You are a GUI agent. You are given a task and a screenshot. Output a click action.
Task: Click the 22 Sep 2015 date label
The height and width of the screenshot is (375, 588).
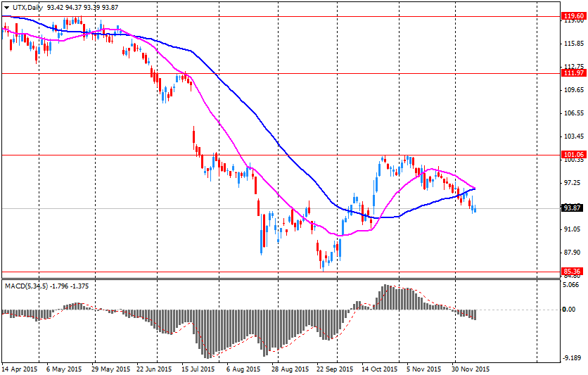[x=335, y=369]
